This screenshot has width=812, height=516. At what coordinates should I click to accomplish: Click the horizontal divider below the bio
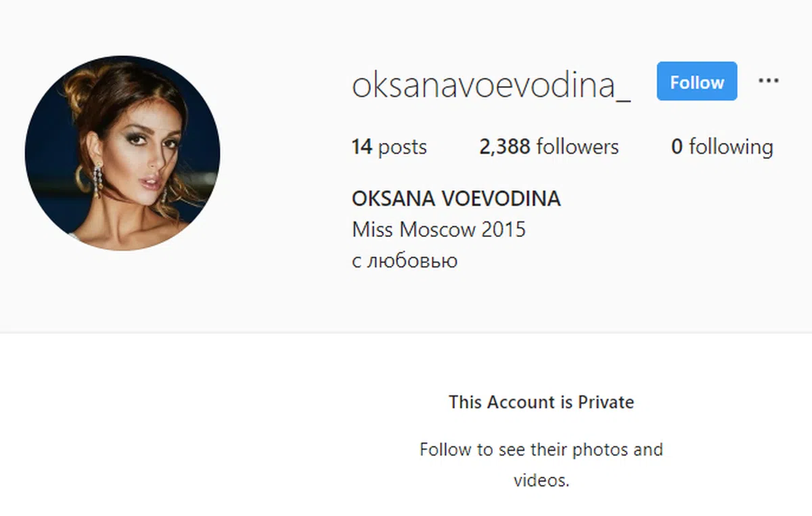(x=406, y=332)
